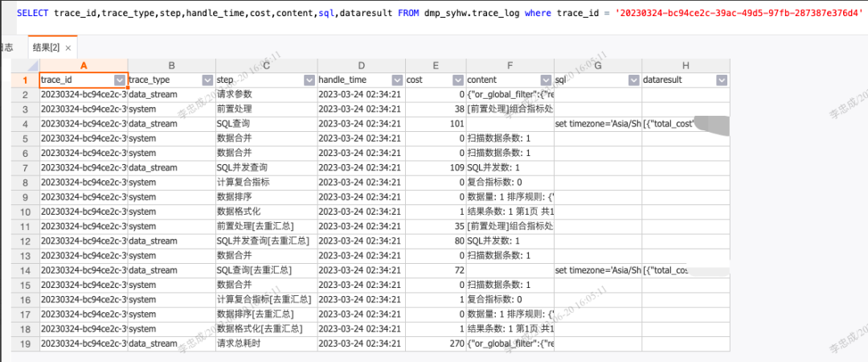Open the handle_time column filter dropdown
The image size is (868, 362).
pos(398,80)
